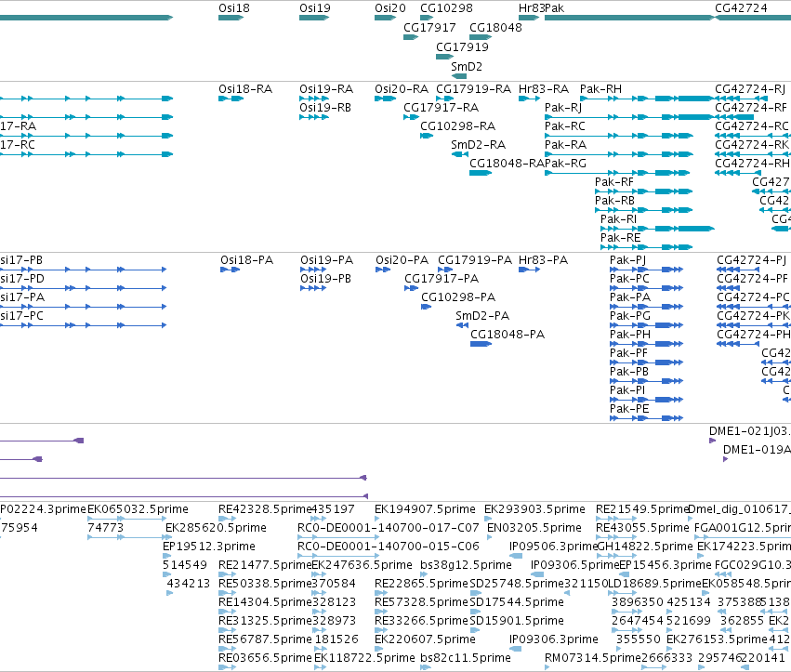Click the Pak-PE protein label
This screenshot has height=672, width=791.
pos(629,410)
